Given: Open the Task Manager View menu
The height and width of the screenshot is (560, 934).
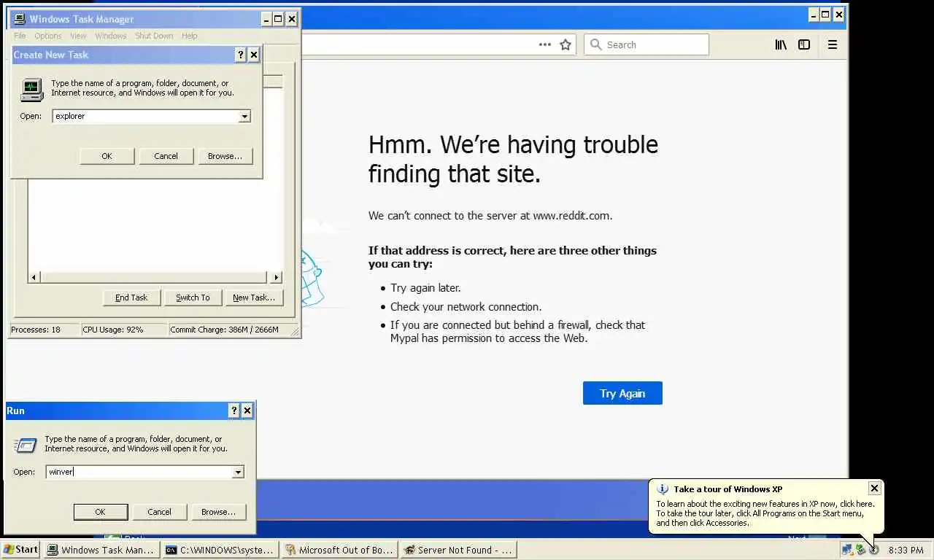Looking at the screenshot, I should (x=78, y=36).
